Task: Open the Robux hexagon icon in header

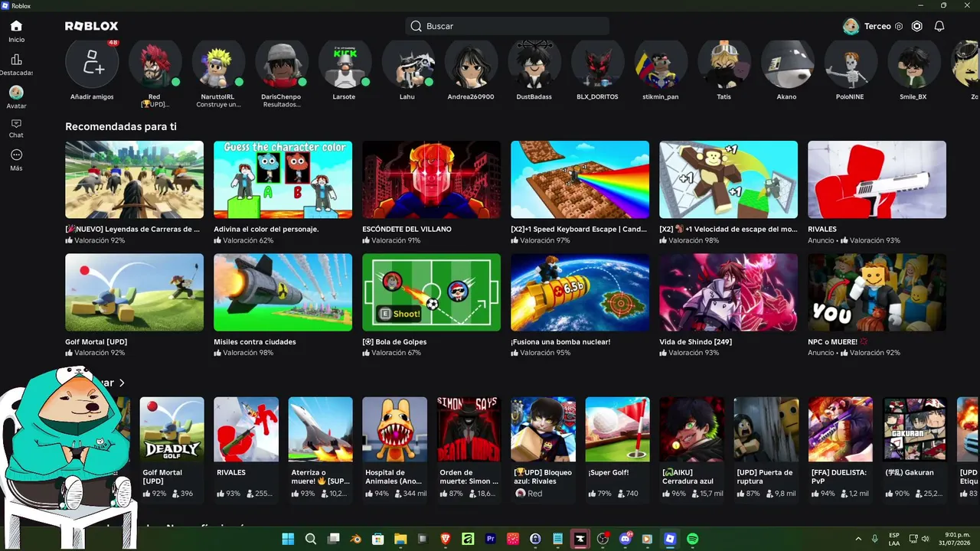Action: tap(917, 26)
